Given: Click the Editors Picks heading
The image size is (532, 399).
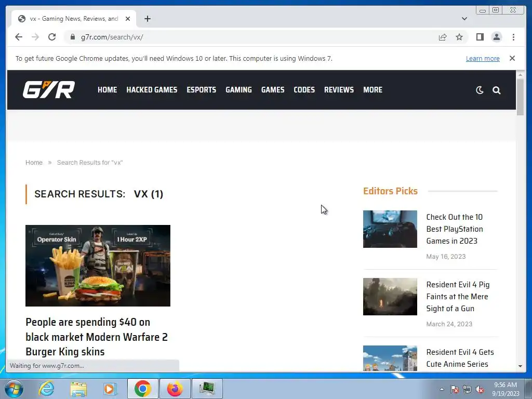Looking at the screenshot, I should [390, 191].
